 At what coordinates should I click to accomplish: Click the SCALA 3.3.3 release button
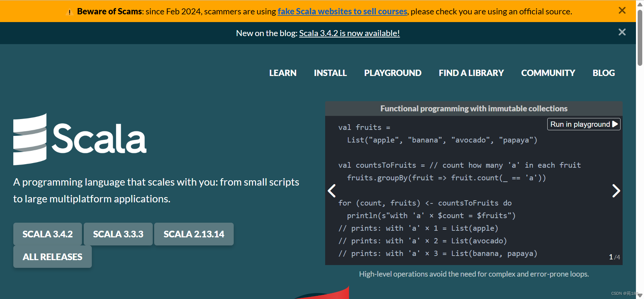tap(118, 234)
